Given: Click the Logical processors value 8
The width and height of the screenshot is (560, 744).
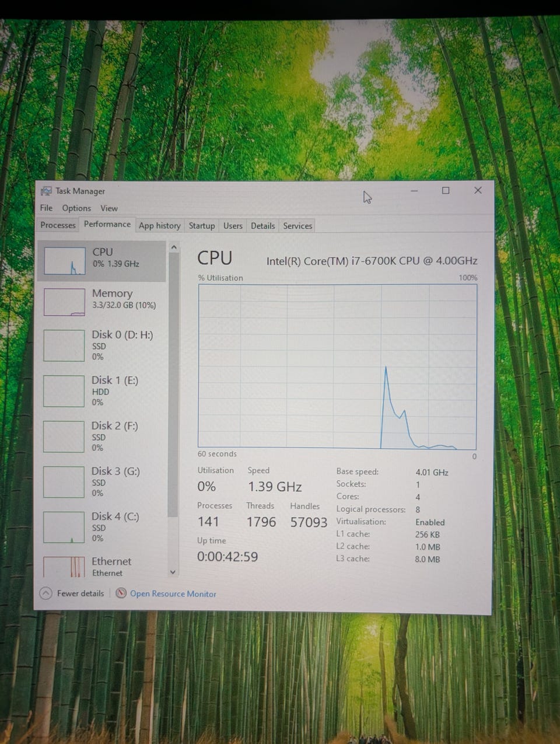Looking at the screenshot, I should coord(418,509).
